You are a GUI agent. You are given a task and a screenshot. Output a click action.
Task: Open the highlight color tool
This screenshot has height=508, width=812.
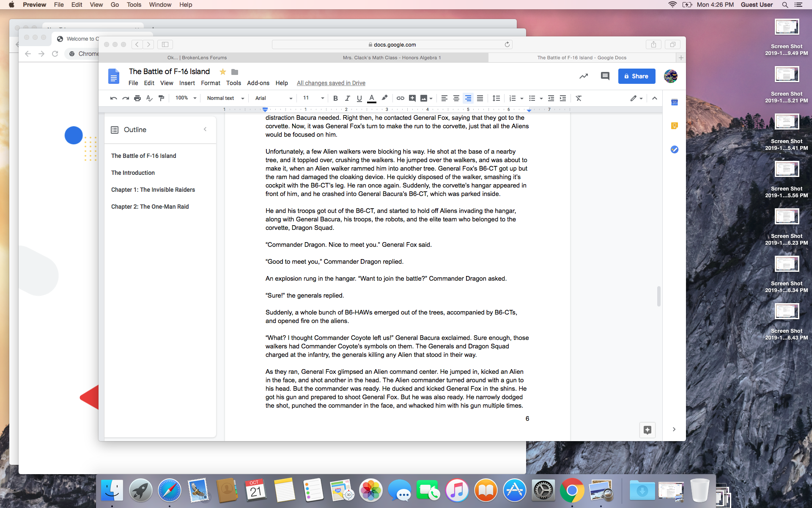(x=384, y=98)
